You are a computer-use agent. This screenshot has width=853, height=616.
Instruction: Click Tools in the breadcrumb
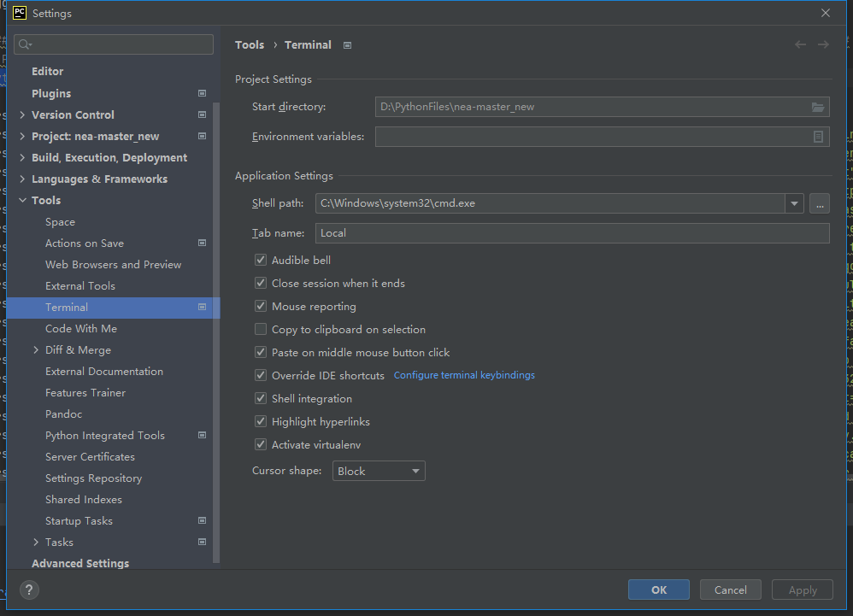tap(250, 45)
